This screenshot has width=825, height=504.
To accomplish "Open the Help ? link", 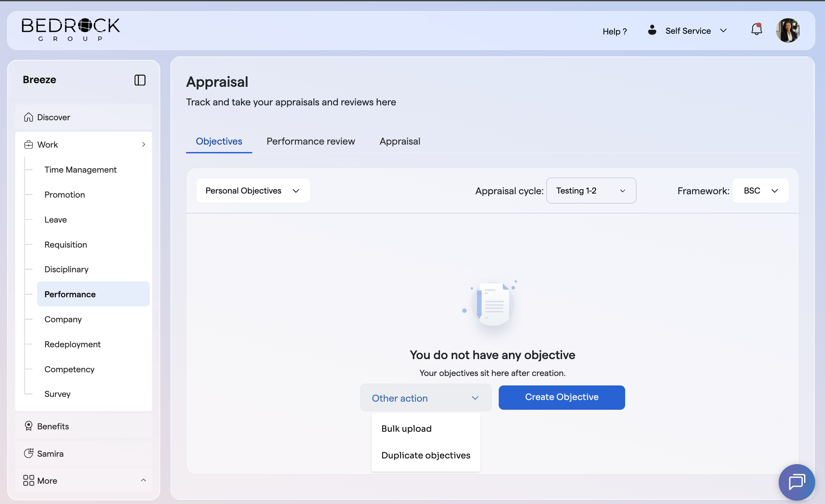I will coord(614,31).
